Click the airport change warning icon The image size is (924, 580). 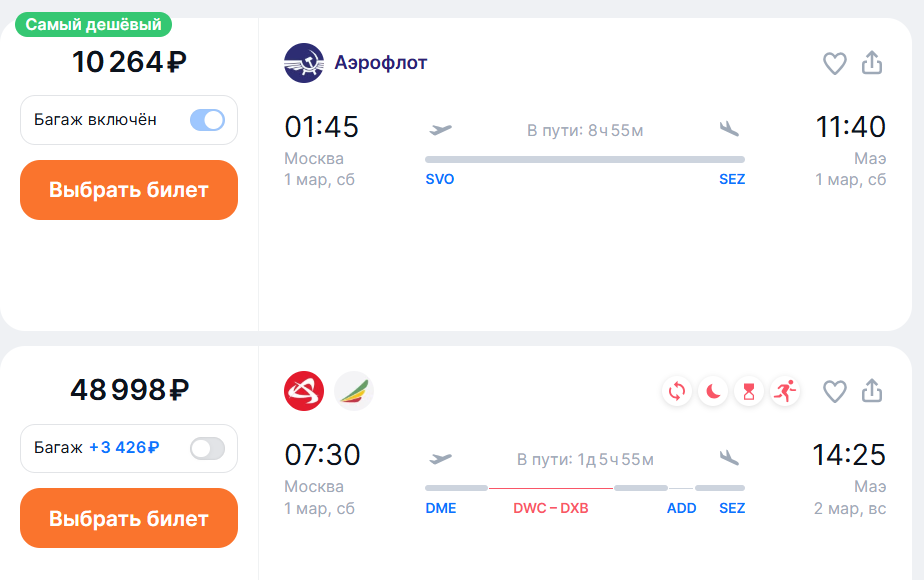pyautogui.click(x=678, y=391)
